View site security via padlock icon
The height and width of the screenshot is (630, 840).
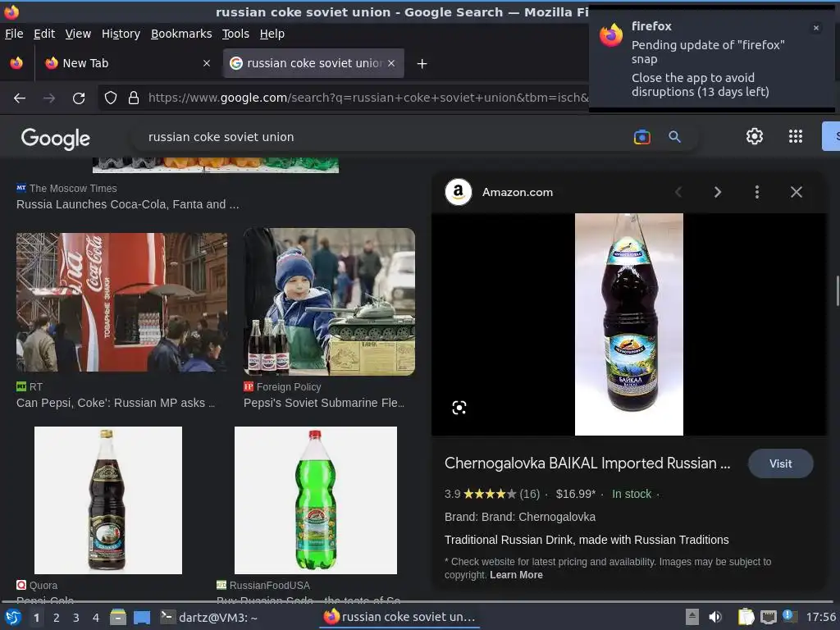[x=134, y=98]
